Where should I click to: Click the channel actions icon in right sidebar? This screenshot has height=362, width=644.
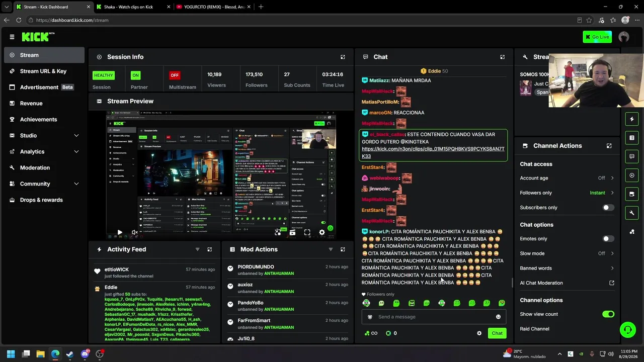click(x=632, y=194)
